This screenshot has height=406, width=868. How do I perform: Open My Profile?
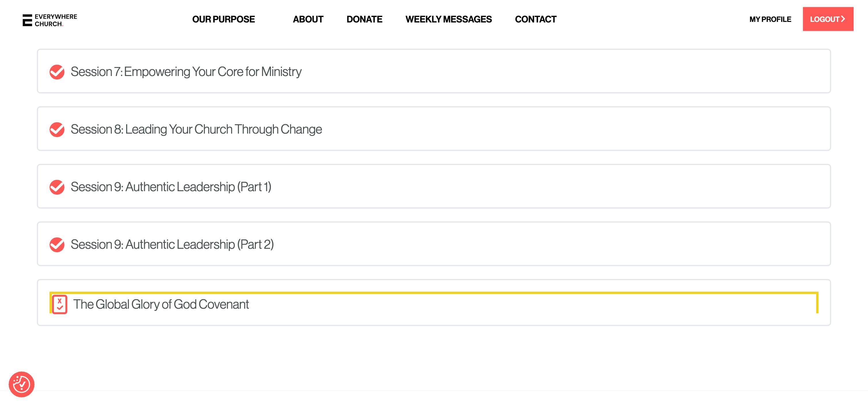point(770,20)
